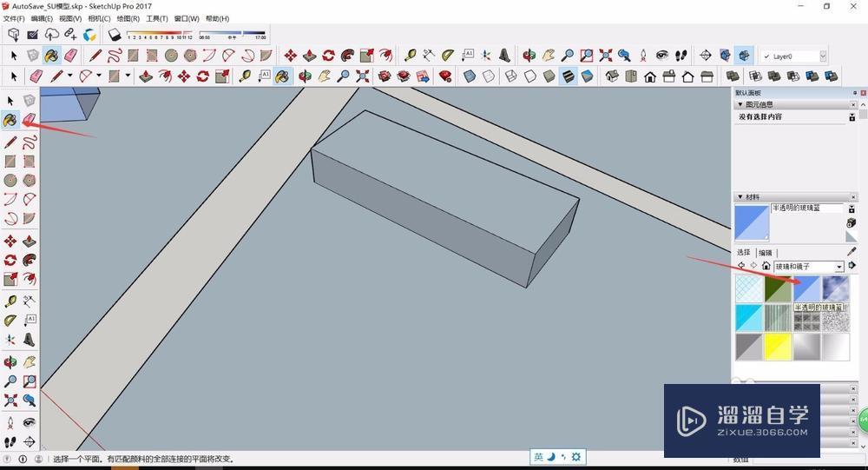
Task: Open the material library dropdown
Action: 839,268
